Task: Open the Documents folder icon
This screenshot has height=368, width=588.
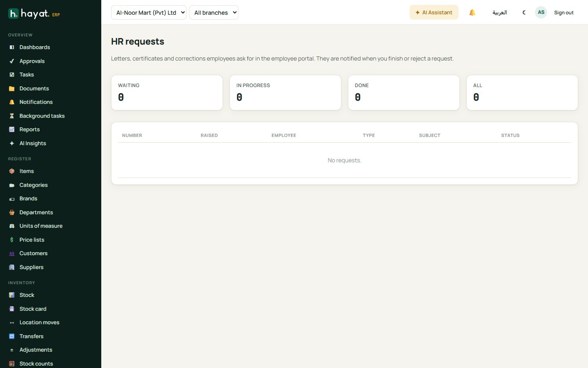Action: (12, 89)
